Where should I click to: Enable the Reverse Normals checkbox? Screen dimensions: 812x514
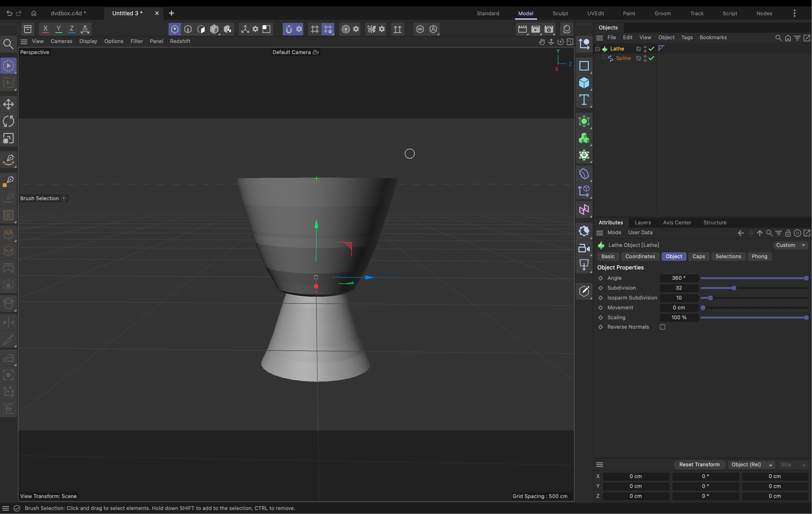pos(662,327)
